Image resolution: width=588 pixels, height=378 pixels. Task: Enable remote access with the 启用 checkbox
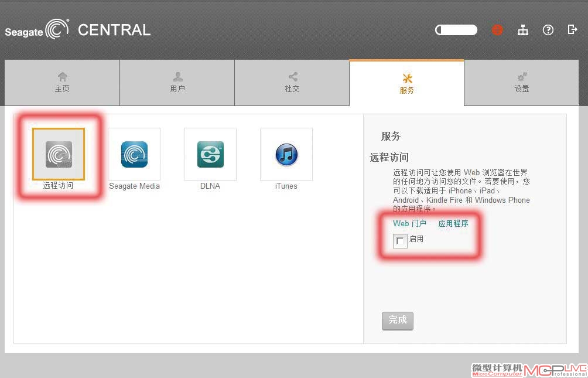click(x=400, y=241)
